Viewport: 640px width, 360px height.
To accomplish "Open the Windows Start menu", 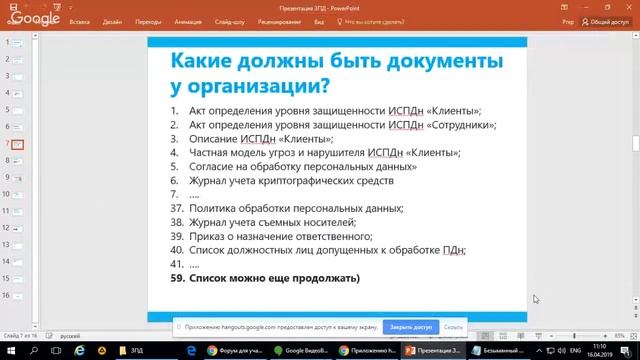I will click(11, 351).
